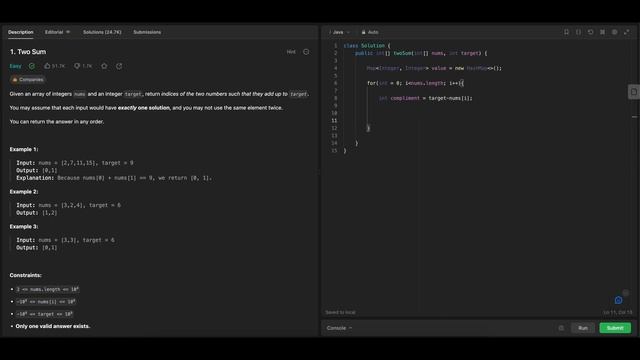Open editor shortcuts grid icon

(602, 32)
